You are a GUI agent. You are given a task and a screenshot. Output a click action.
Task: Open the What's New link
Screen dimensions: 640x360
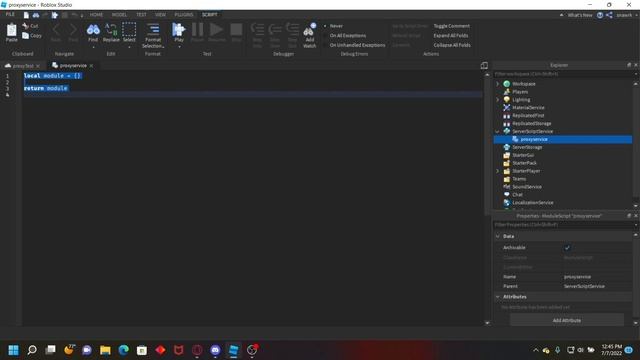pyautogui.click(x=580, y=15)
